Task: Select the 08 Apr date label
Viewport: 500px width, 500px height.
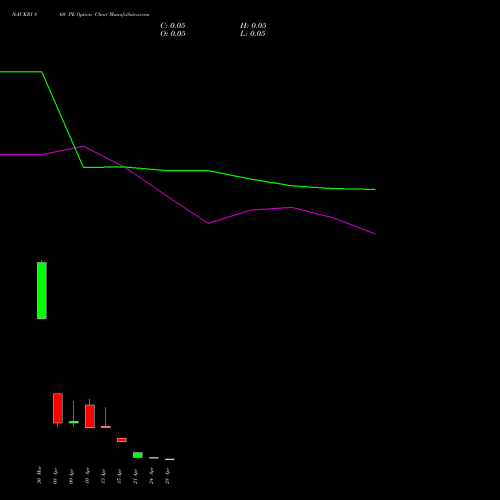Action: pyautogui.click(x=55, y=476)
